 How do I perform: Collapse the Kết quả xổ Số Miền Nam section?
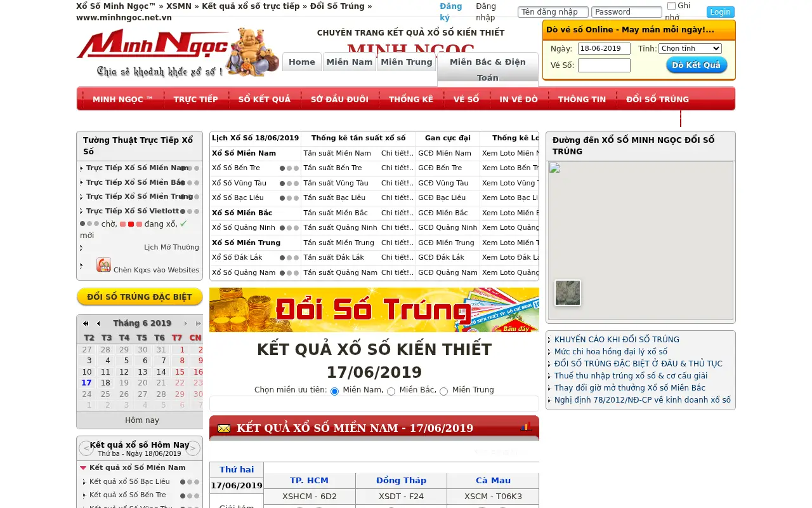coord(83,468)
